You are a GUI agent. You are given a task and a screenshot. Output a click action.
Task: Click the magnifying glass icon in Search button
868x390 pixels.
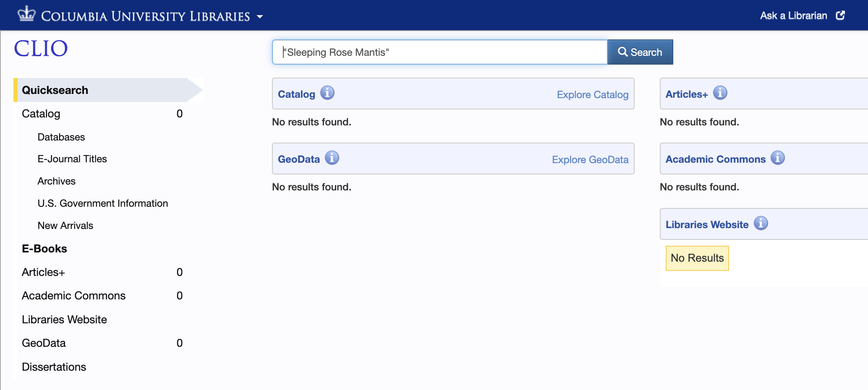click(623, 52)
